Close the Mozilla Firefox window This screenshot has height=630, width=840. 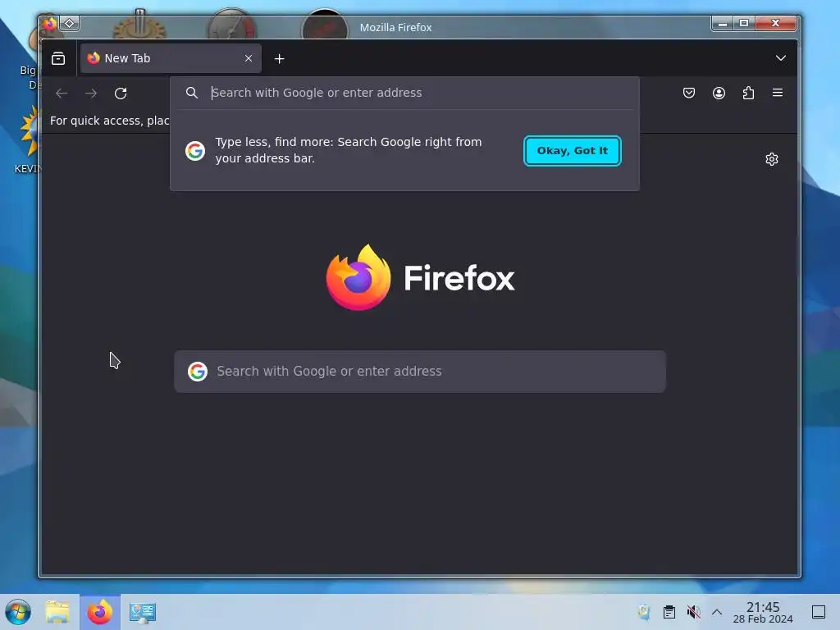[x=775, y=23]
